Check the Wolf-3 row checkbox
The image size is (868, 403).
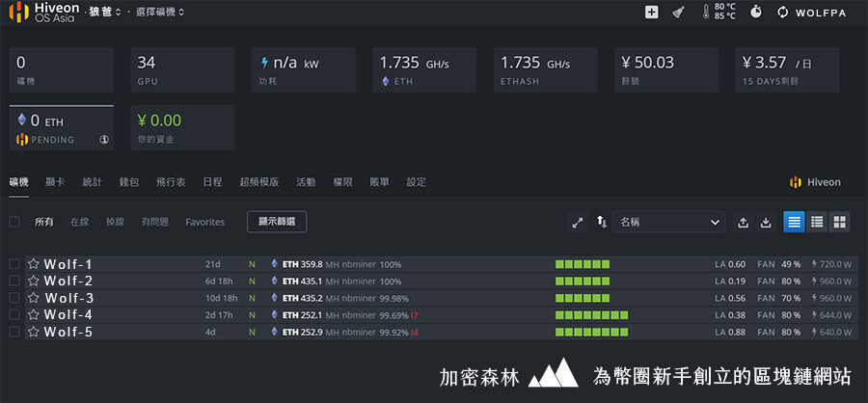pyautogui.click(x=14, y=298)
